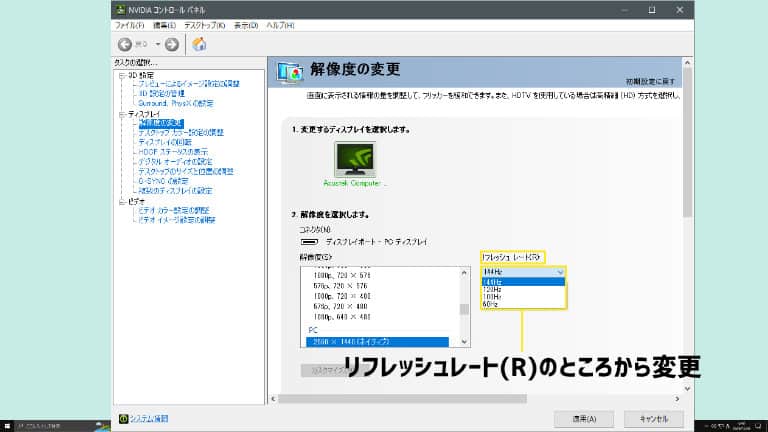The width and height of the screenshot is (768, 432).
Task: Click the 適用(A) button
Action: click(584, 419)
